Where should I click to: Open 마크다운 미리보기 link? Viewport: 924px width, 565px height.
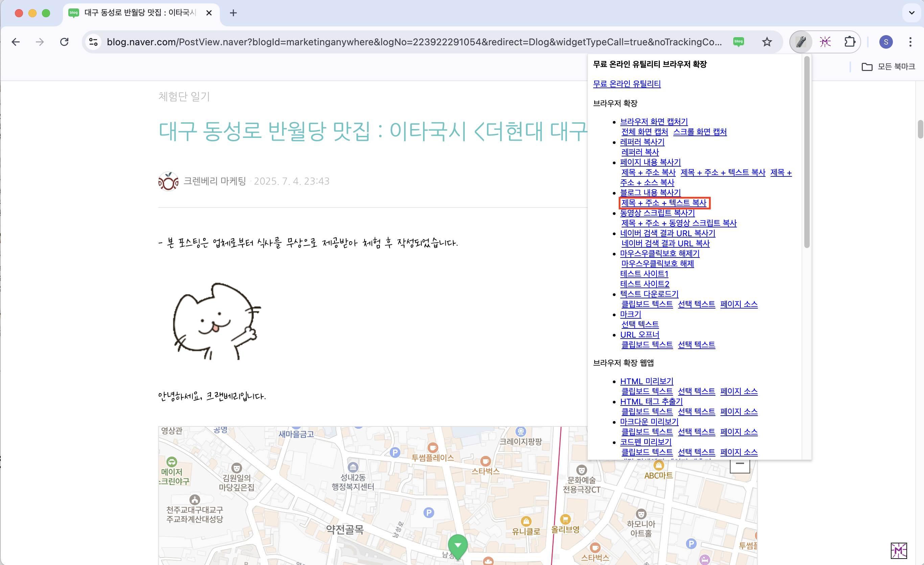pos(649,422)
